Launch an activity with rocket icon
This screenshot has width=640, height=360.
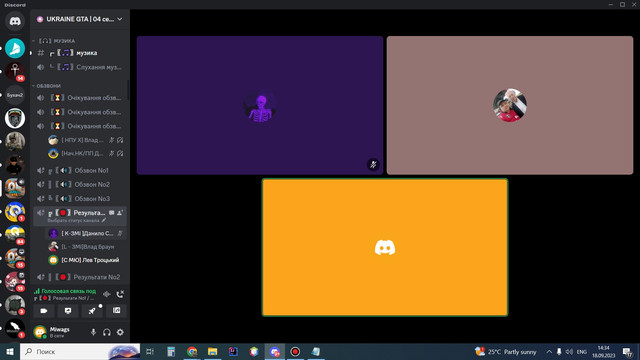tap(92, 311)
